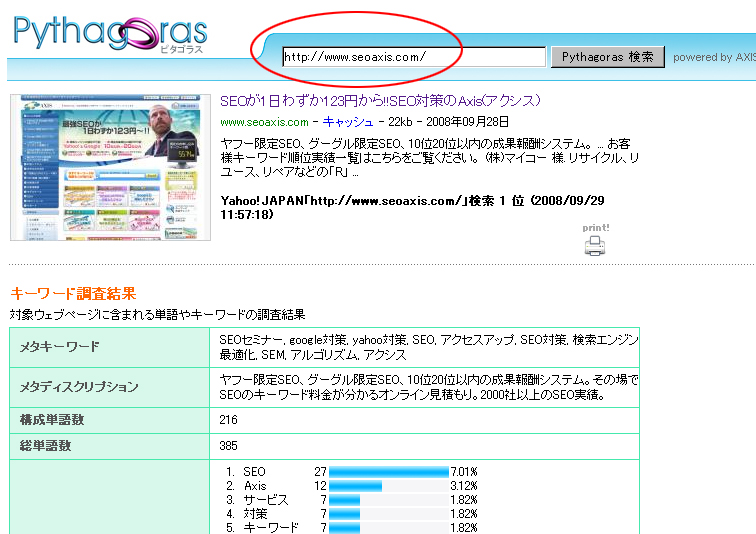756x534 pixels.
Task: Click the powered by AXIS text
Action: 713,57
